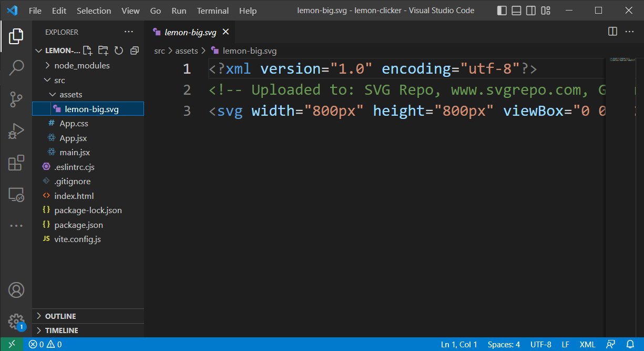This screenshot has width=644, height=351.
Task: Toggle the secondary side bar layout button
Action: pos(531,11)
